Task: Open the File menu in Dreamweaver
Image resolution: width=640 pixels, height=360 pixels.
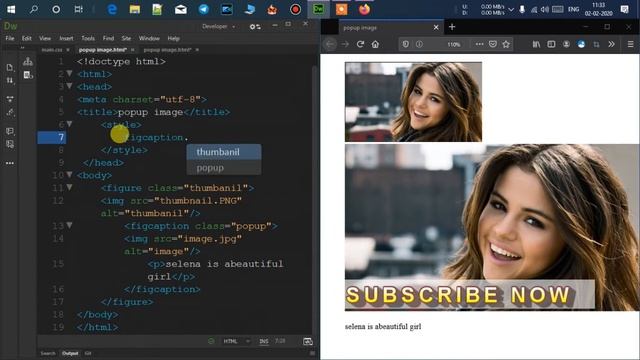Action: tap(10, 38)
